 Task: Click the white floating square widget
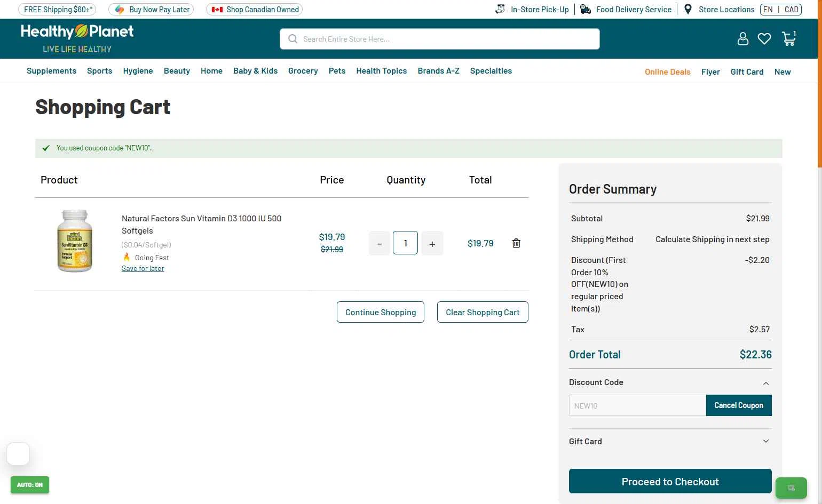click(x=18, y=454)
